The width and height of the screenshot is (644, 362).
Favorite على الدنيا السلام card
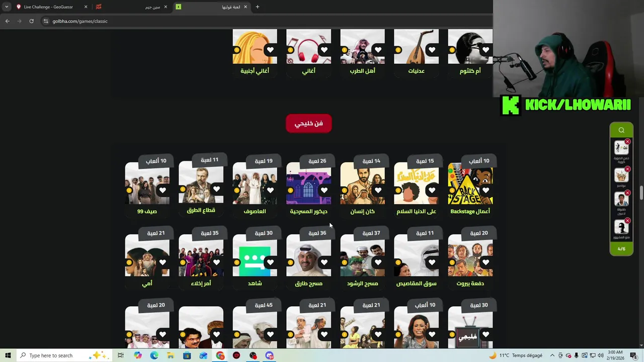[x=432, y=191]
